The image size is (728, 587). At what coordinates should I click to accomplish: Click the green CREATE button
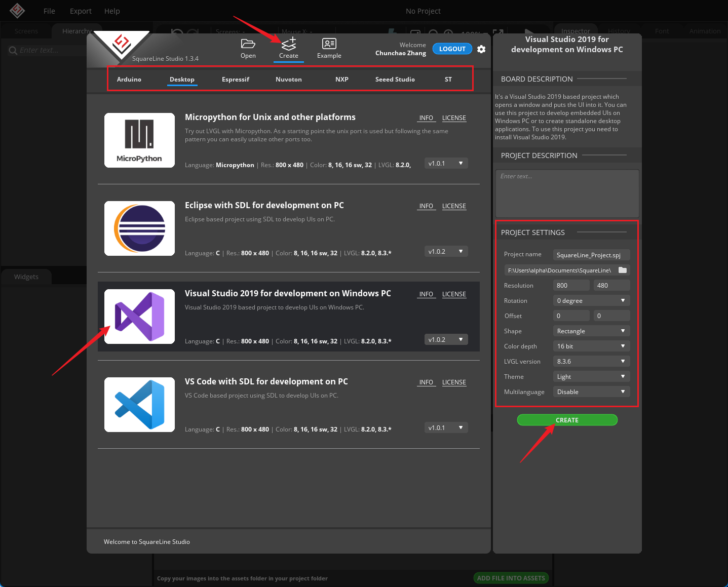[567, 420]
